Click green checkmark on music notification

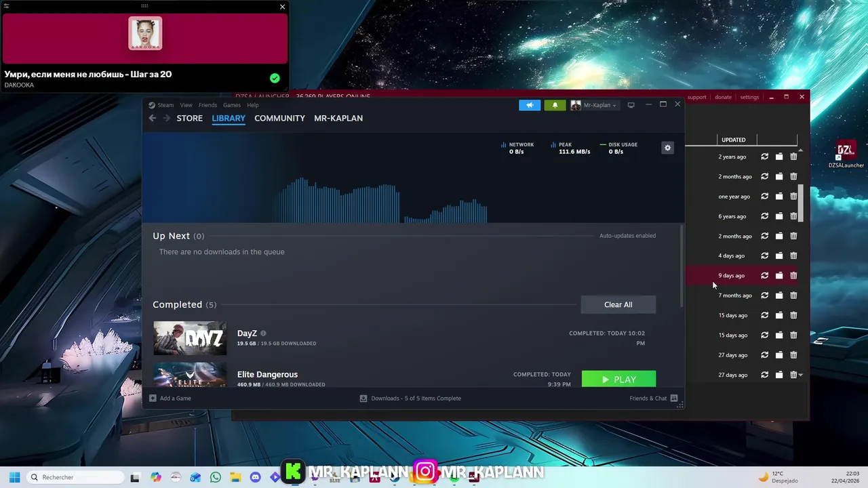275,79
